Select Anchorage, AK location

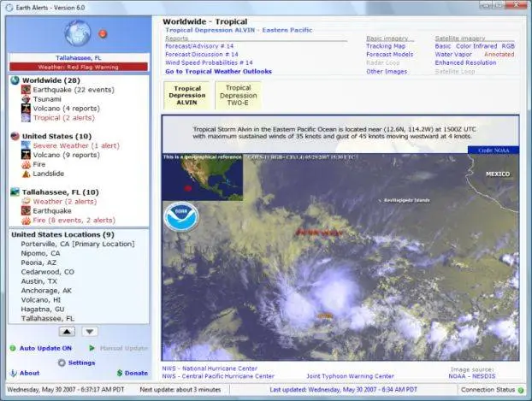click(46, 291)
